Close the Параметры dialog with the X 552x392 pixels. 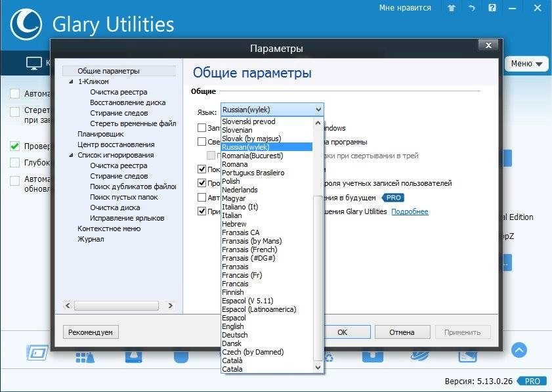pos(488,45)
